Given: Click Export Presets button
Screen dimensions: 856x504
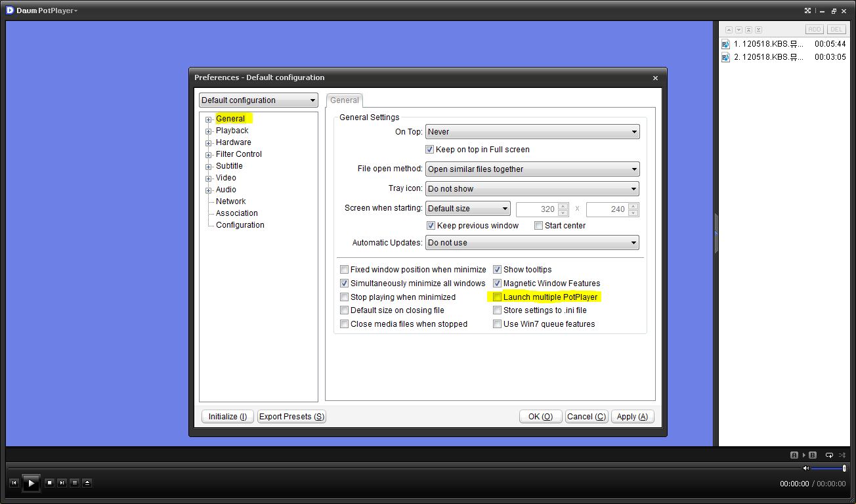Looking at the screenshot, I should [x=291, y=417].
